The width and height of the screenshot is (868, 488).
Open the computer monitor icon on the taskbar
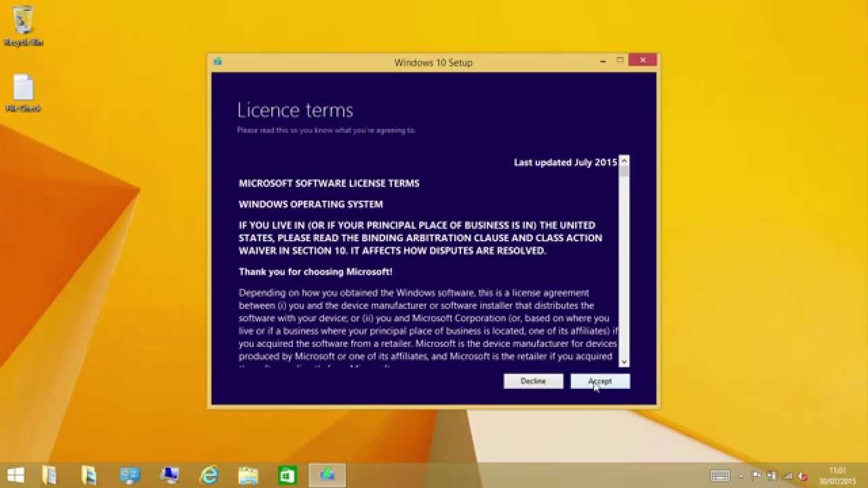click(168, 475)
